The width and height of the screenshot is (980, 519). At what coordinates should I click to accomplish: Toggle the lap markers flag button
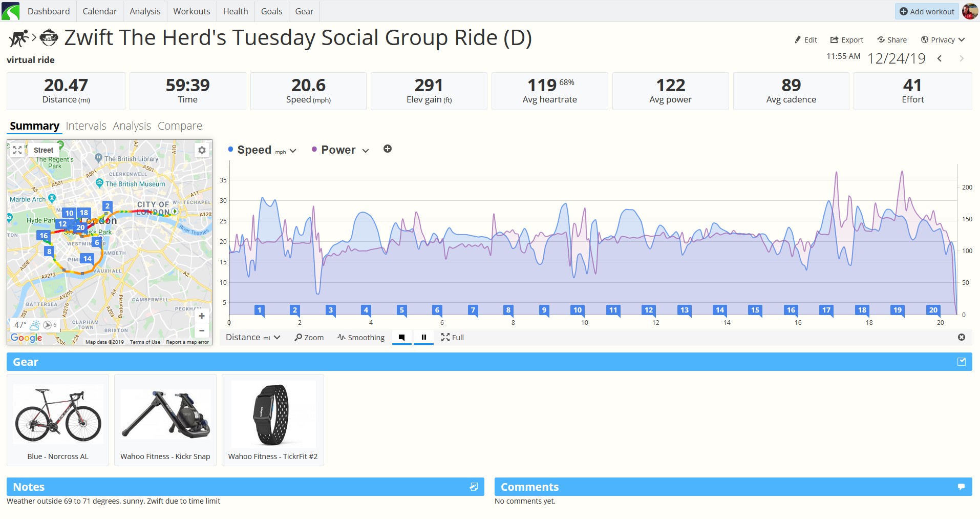402,337
